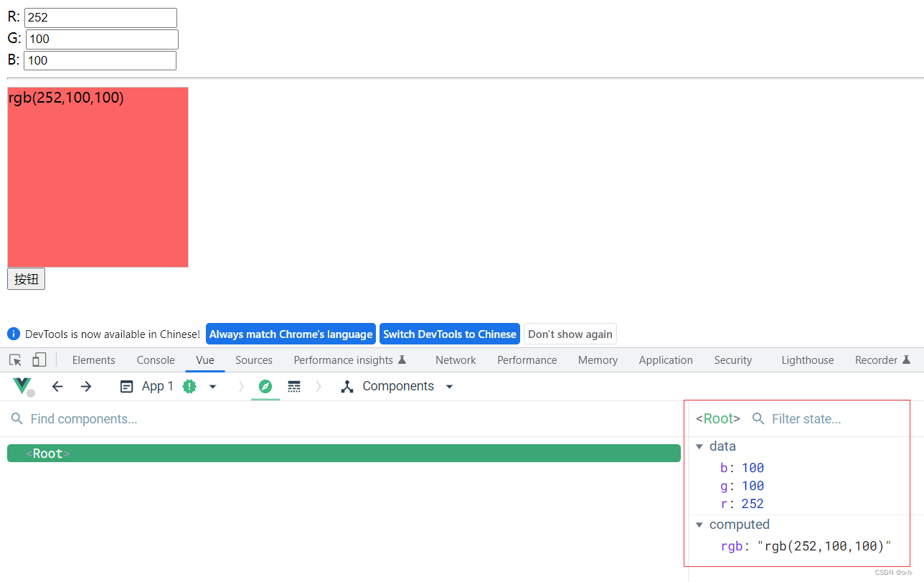
Task: Open the Components dropdown arrow
Action: (450, 387)
